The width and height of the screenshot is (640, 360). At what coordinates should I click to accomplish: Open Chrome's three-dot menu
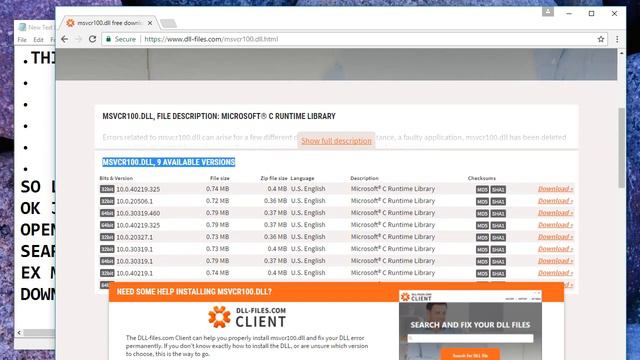(617, 39)
